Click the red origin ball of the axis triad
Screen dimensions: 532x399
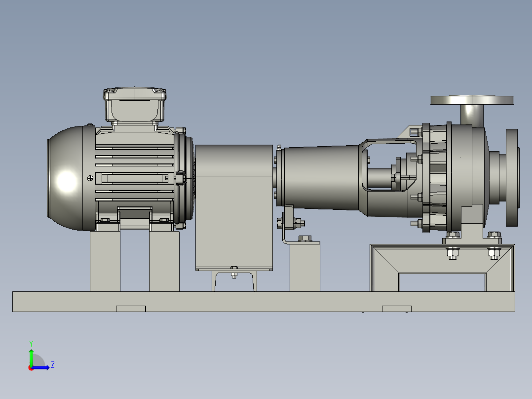coord(31,368)
